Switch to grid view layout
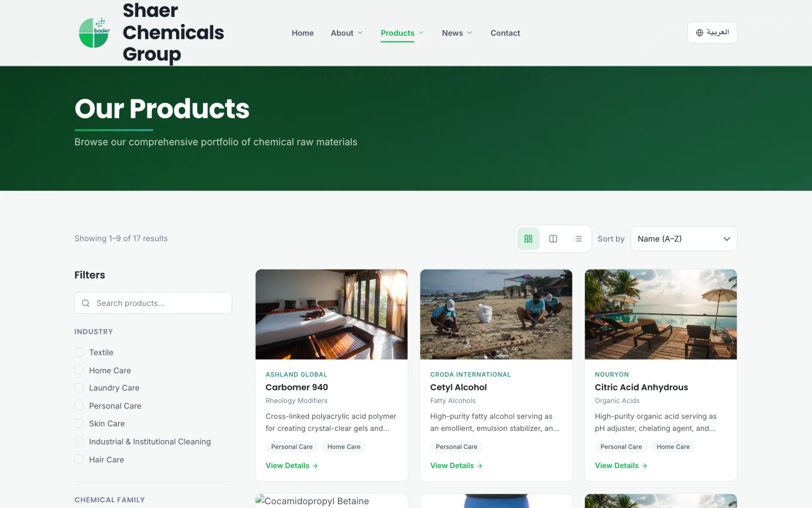The height and width of the screenshot is (508, 812). tap(528, 239)
